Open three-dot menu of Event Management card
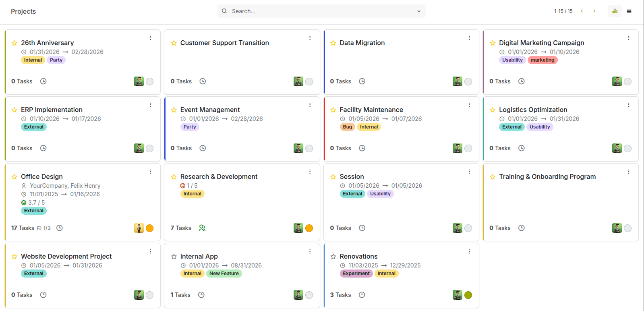This screenshot has width=644, height=311. [x=310, y=105]
